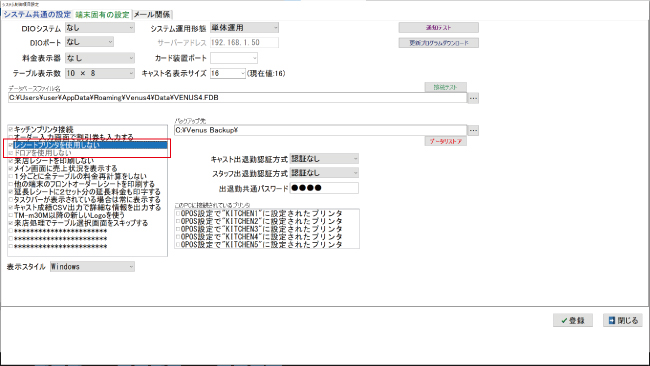Toggle タスクバーが表示されている場合は常に表示する checkbox
The width and height of the screenshot is (650, 366).
11,200
